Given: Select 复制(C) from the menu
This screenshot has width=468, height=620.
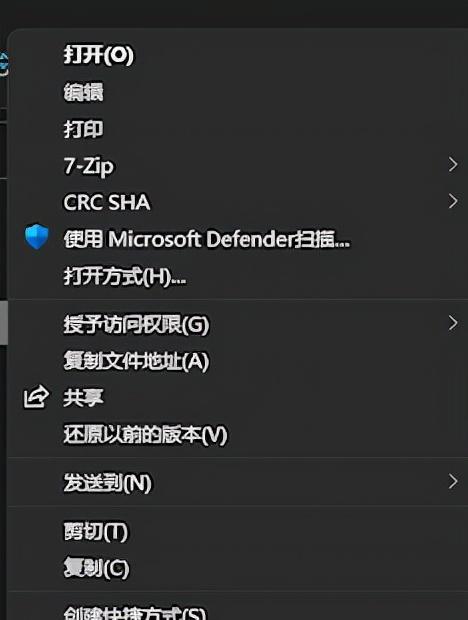Looking at the screenshot, I should pos(96,568).
